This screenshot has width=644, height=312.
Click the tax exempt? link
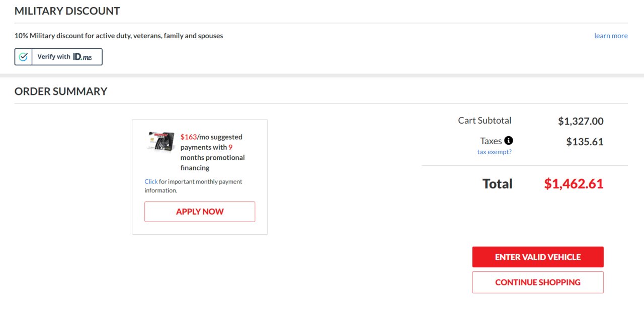click(x=494, y=152)
